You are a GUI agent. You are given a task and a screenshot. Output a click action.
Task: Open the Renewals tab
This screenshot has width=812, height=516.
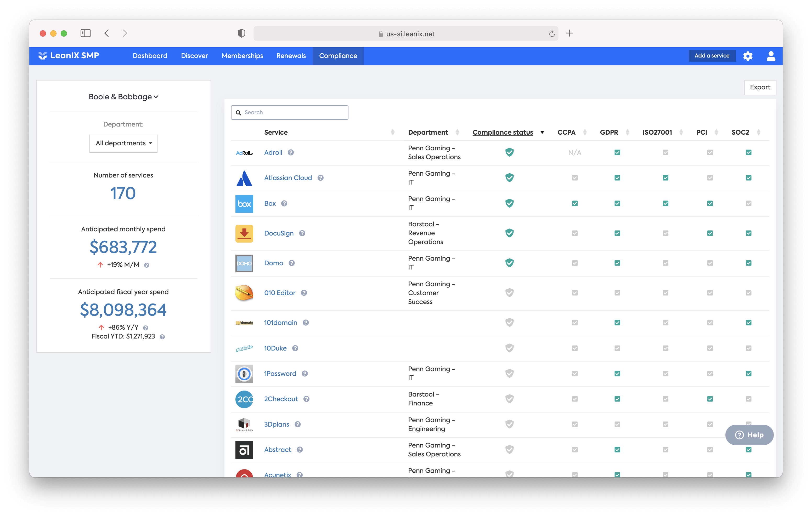pos(291,56)
